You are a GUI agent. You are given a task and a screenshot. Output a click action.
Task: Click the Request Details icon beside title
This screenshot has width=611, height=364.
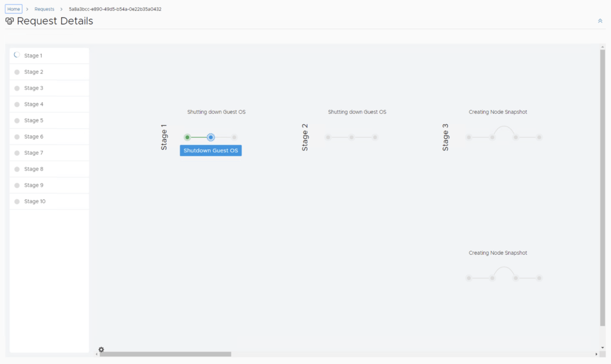coord(10,21)
